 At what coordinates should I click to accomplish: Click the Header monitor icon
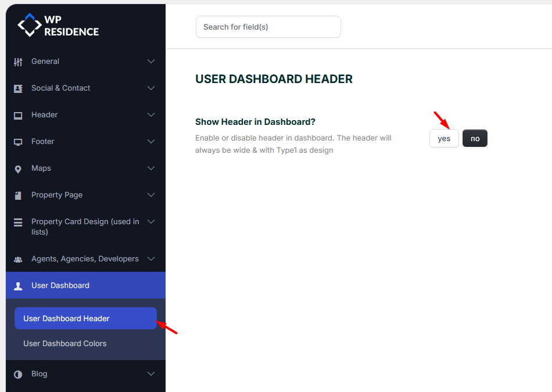tap(18, 115)
